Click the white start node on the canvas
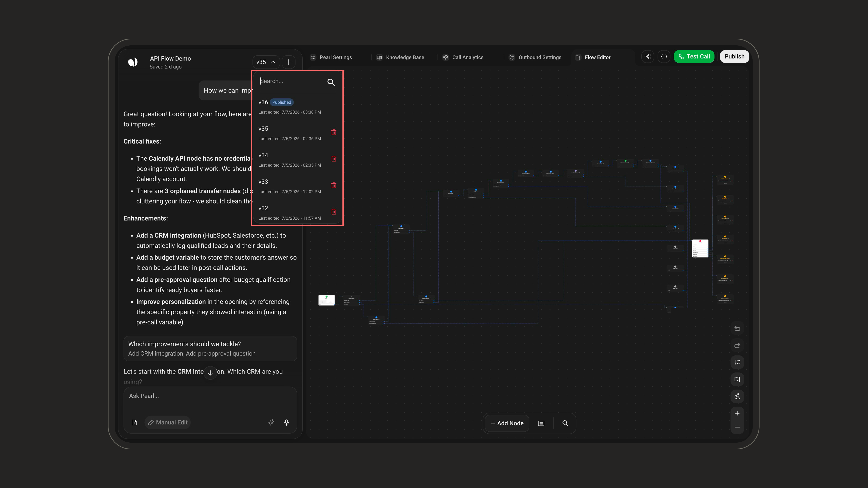Image resolution: width=868 pixels, height=488 pixels. click(327, 300)
